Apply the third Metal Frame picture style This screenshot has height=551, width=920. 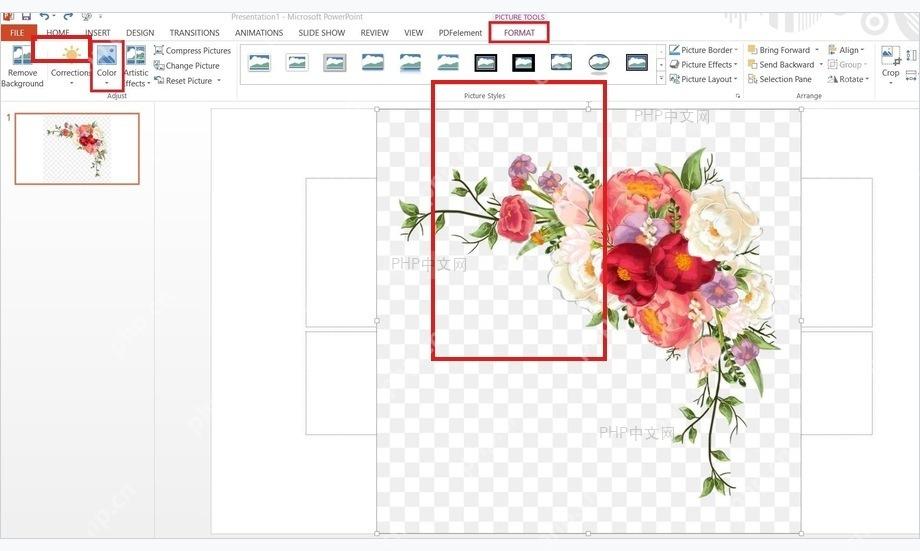(x=334, y=62)
